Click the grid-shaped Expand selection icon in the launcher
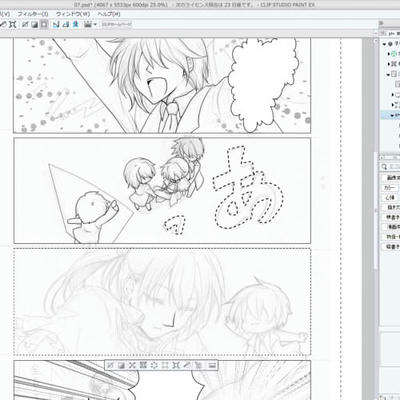Viewport: 400px width, 400px height. pyautogui.click(x=143, y=366)
